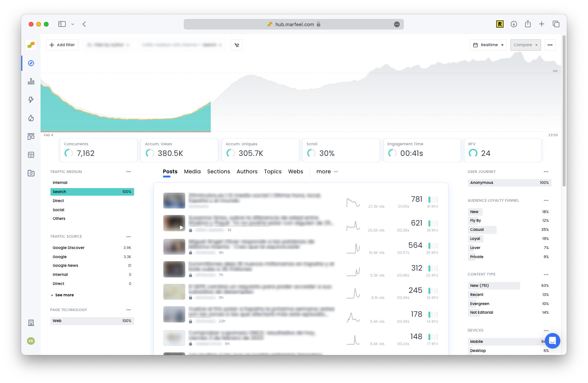
Task: Click the Marfeel logo at top of sidebar
Action: coord(31,45)
